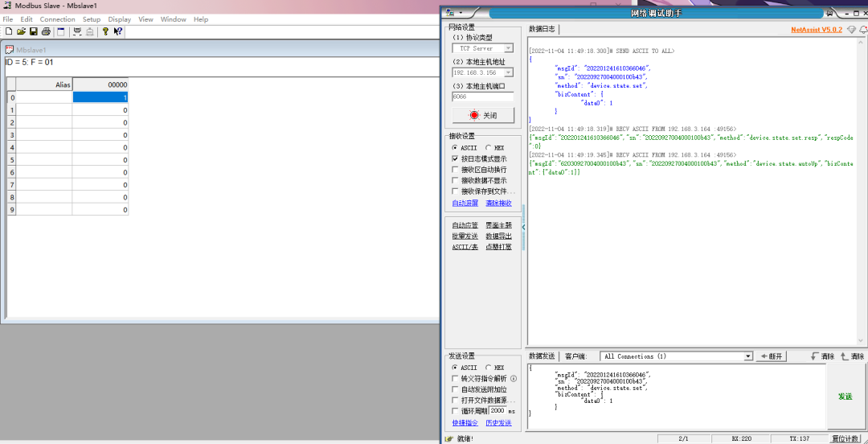Enable 接收数据不显示 checkbox

[x=455, y=180]
